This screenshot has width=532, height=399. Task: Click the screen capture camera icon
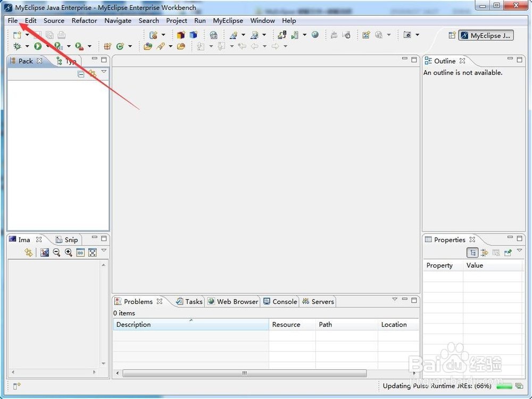pos(407,35)
